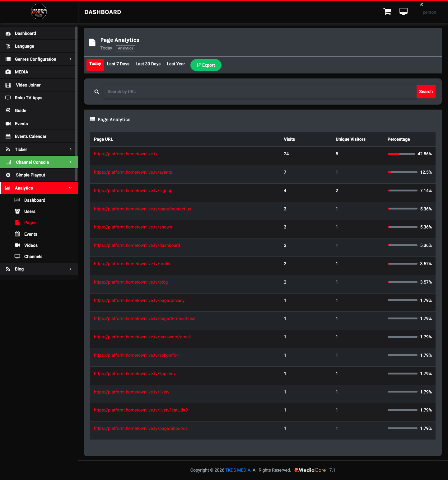This screenshot has height=480, width=448.
Task: Open the /page/privacy URL link
Action: pos(139,300)
